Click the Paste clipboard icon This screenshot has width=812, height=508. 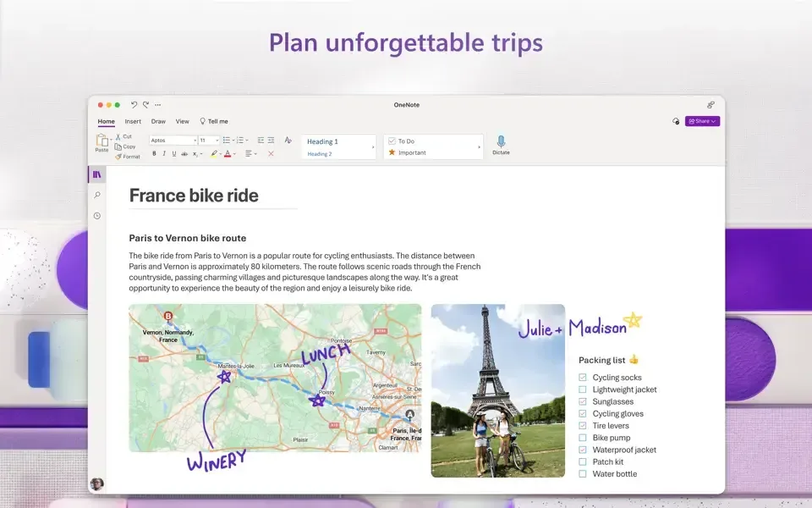101,141
